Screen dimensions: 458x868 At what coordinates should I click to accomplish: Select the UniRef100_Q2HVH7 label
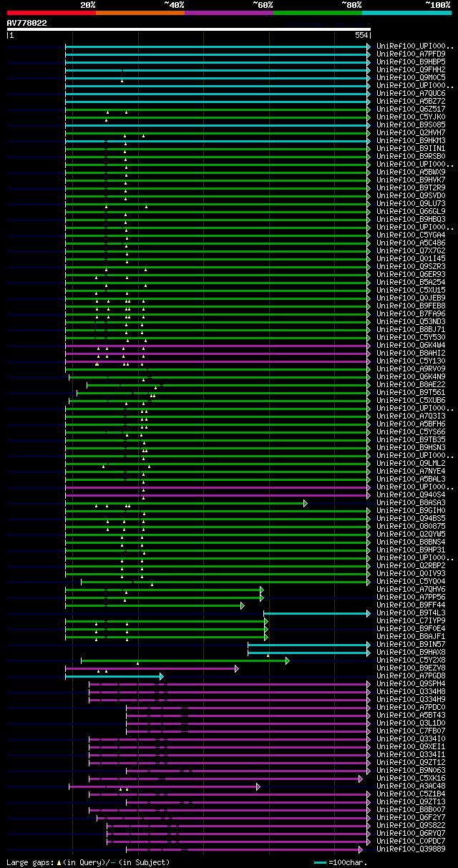click(x=411, y=132)
